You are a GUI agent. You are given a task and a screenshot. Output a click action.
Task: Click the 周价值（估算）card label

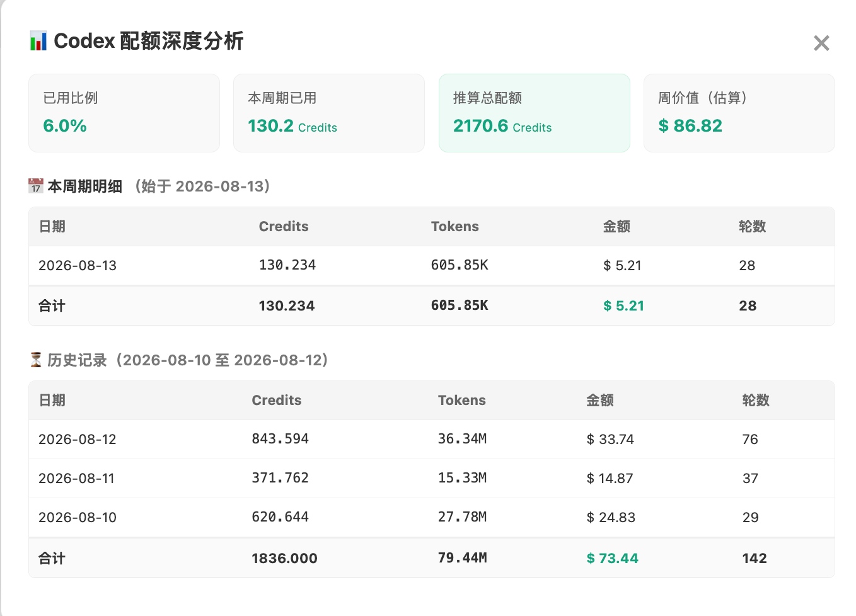tap(703, 98)
